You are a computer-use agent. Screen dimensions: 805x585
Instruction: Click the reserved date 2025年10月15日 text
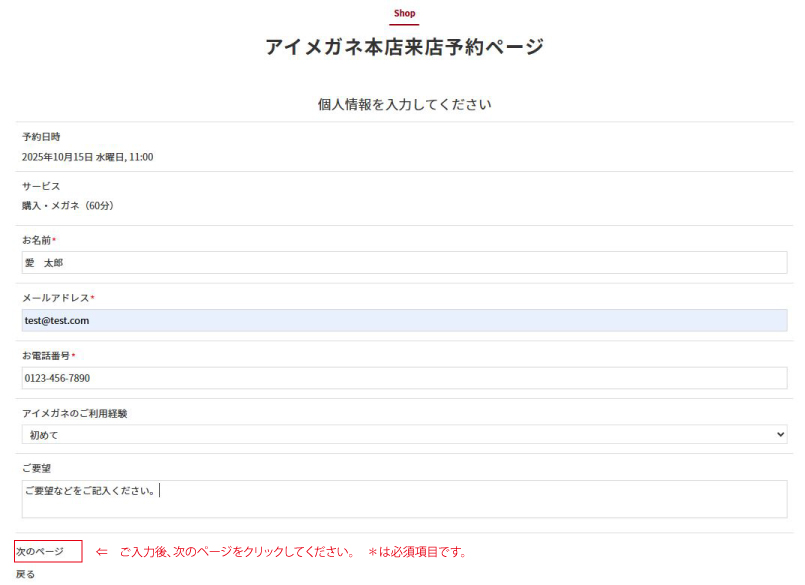point(87,157)
